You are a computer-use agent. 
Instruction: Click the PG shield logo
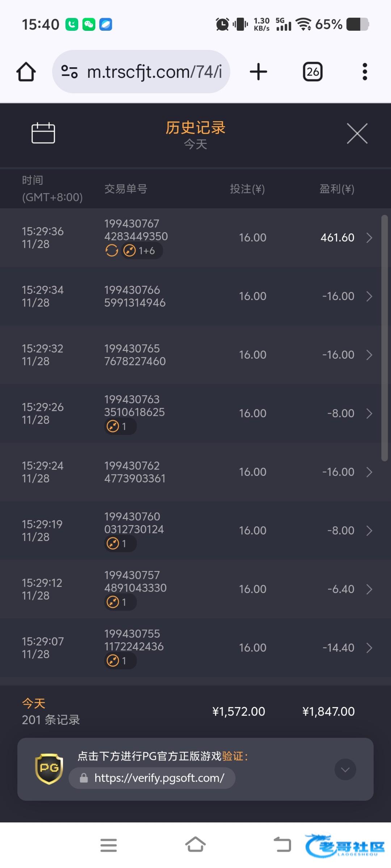pos(49,769)
